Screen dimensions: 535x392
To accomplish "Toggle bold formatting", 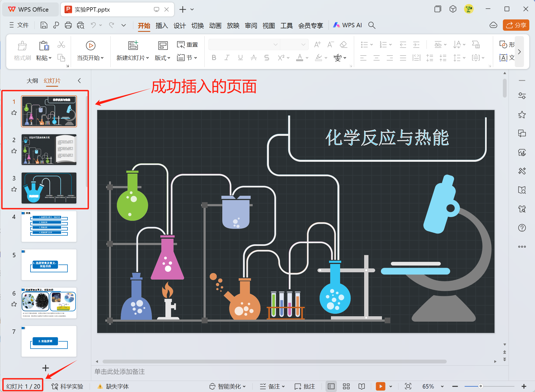I will click(214, 57).
